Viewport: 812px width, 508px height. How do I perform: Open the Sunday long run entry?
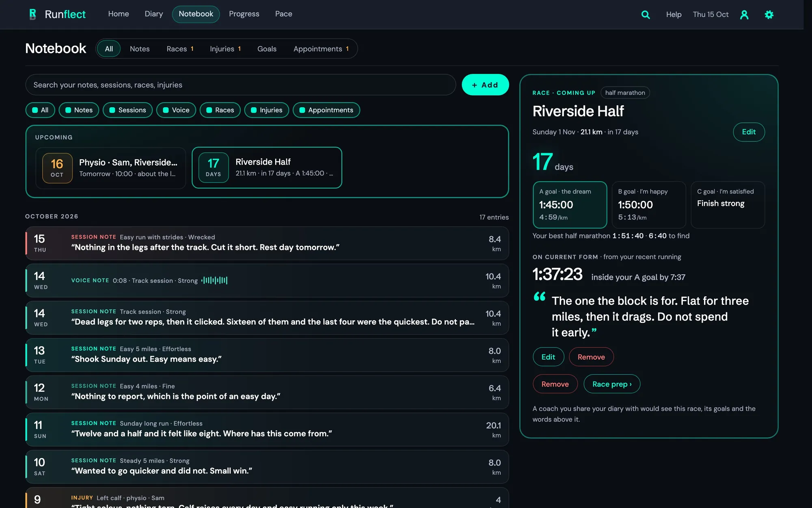click(267, 430)
